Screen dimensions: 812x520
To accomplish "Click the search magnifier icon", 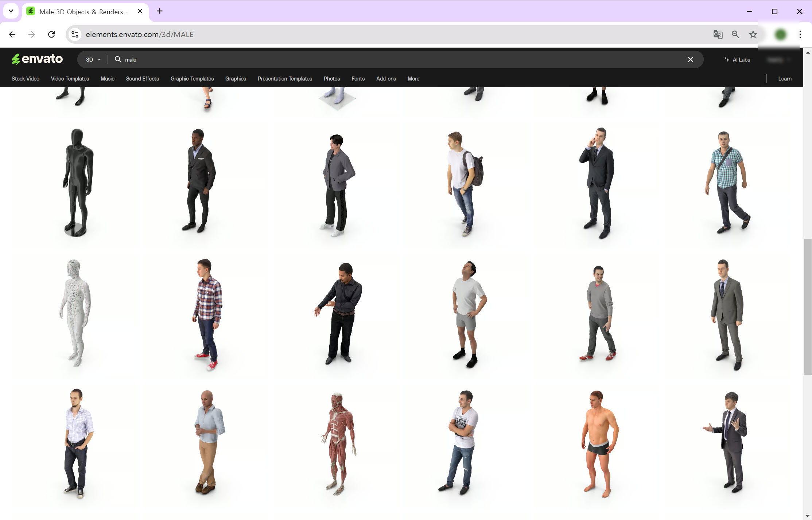I will click(118, 59).
